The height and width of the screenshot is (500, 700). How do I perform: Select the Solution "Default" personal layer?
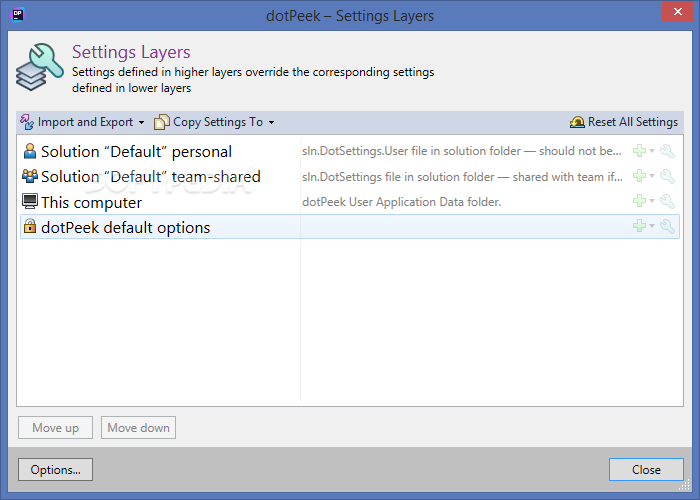tap(350, 151)
